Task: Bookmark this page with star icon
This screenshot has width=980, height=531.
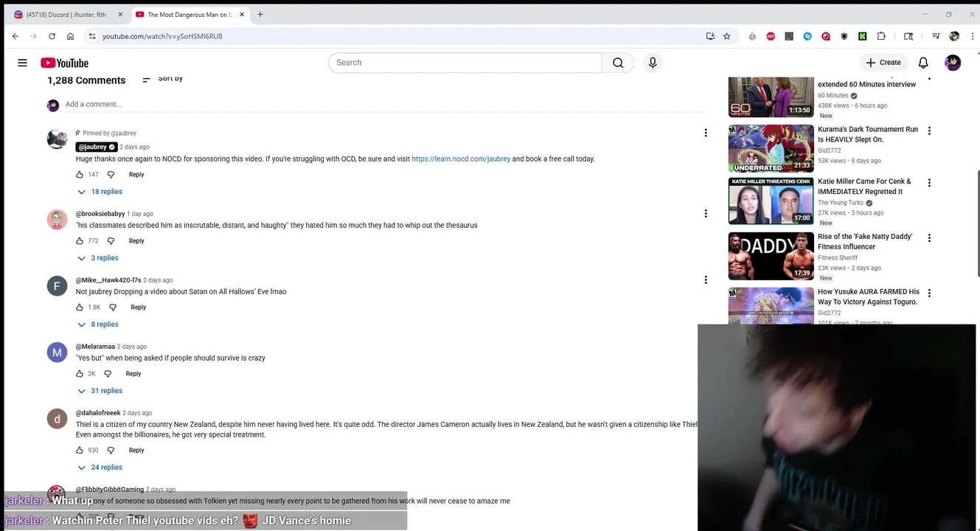Action: [726, 36]
